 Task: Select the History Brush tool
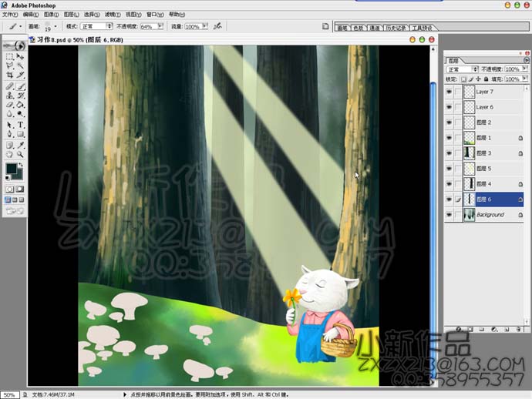coord(20,96)
